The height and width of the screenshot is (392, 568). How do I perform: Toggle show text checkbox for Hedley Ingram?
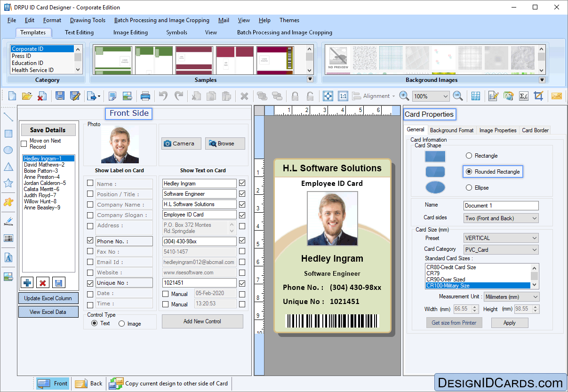[242, 183]
